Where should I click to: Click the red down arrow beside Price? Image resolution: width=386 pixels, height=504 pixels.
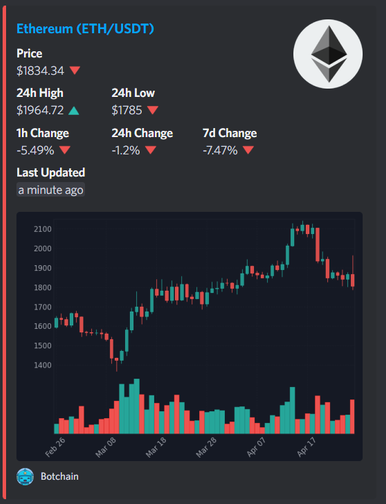click(75, 70)
